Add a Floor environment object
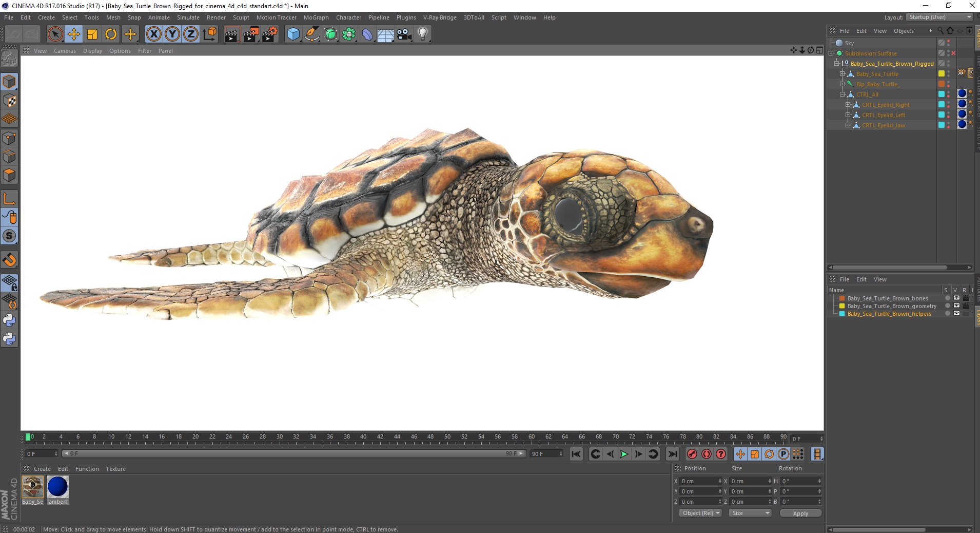The height and width of the screenshot is (533, 980). point(386,34)
